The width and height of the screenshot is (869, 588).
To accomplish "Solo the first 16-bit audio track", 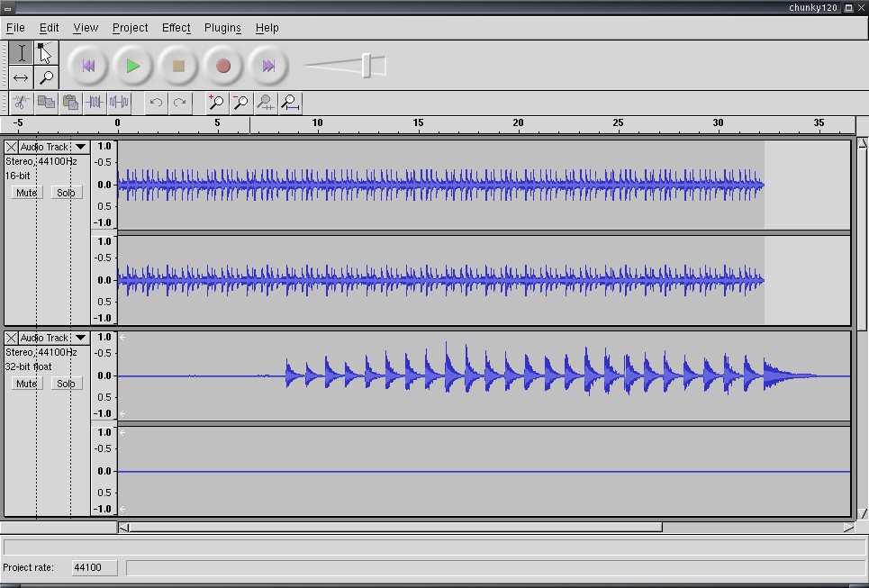I will coord(66,193).
